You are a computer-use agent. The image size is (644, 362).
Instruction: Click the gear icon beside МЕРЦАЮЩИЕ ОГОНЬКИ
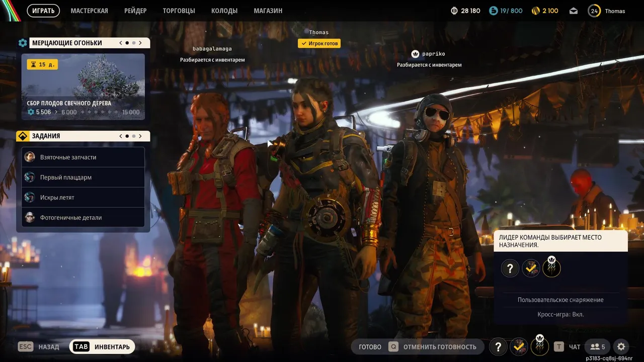point(23,43)
